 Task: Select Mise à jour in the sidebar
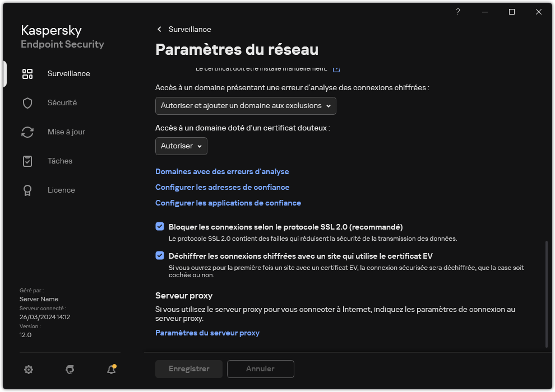27,132
